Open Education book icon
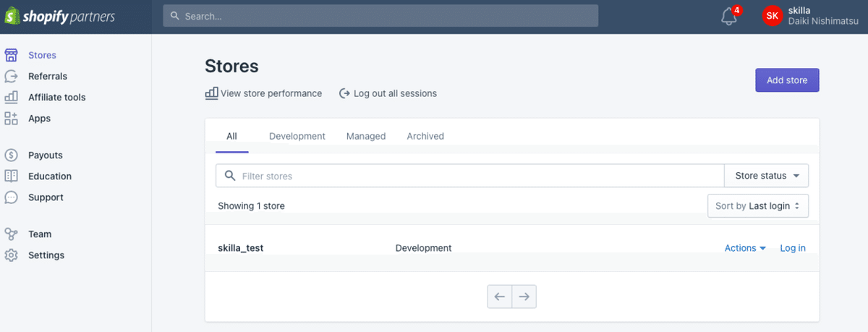This screenshot has height=332, width=868. click(x=11, y=176)
